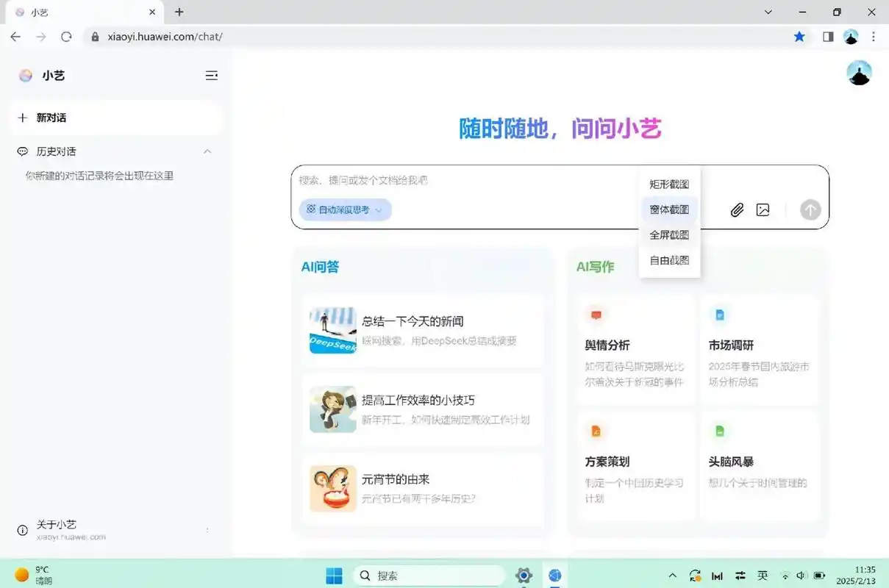Viewport: 889px width, 588px height.
Task: Click the 元宵节 bowl thumbnail
Action: point(333,489)
